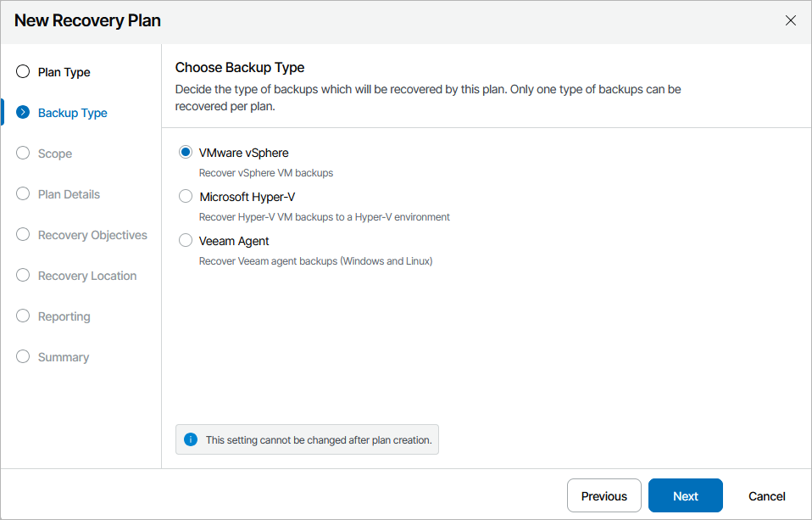This screenshot has height=520, width=812.
Task: Close the dialog with the X button
Action: (x=791, y=20)
